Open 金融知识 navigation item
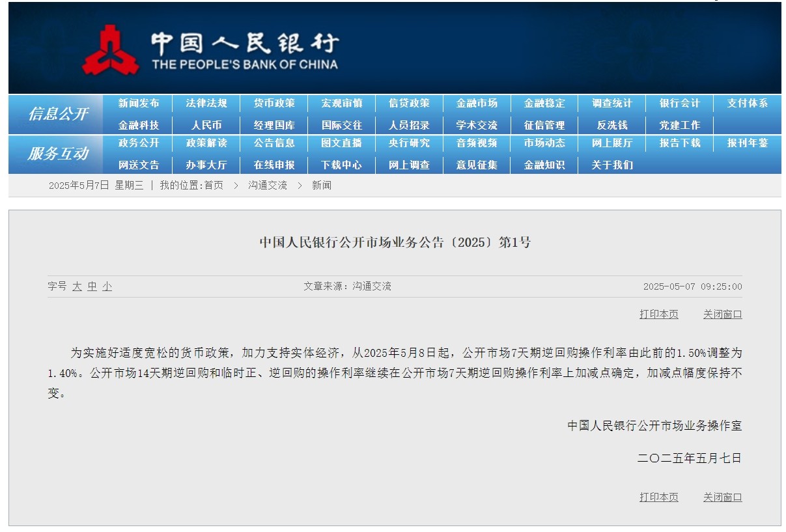Viewport: 786px width, 532px height. point(545,165)
